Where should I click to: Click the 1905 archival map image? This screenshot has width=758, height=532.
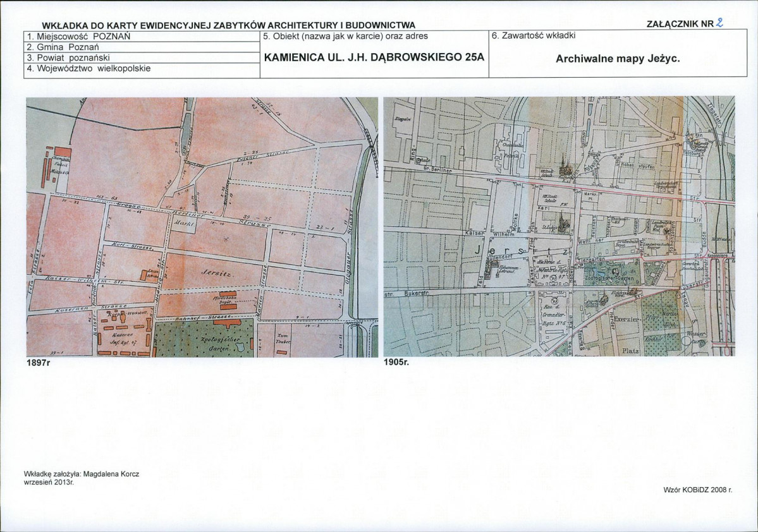(x=559, y=226)
